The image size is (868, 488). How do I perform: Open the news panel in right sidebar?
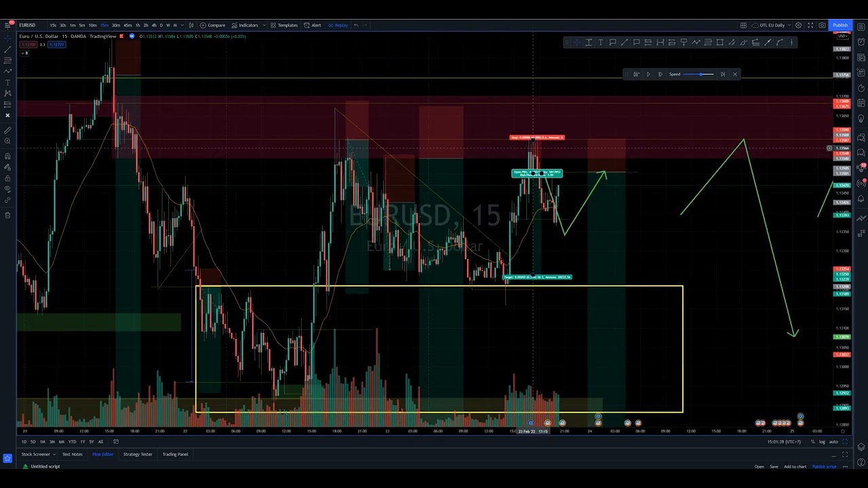tap(861, 58)
